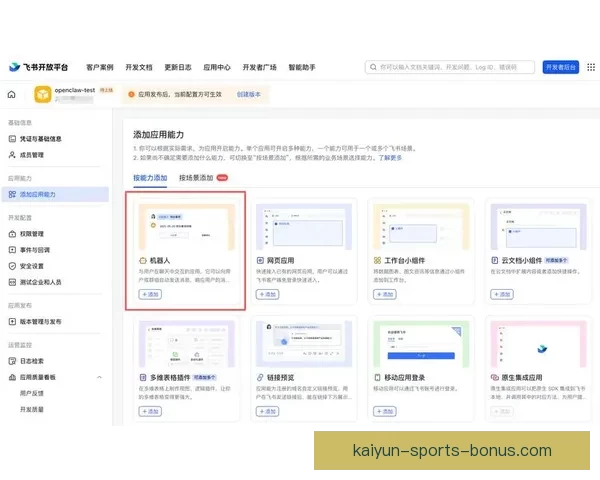Image resolution: width=600 pixels, height=480 pixels.
Task: Open 应用中心 in top navigation
Action: pyautogui.click(x=217, y=67)
